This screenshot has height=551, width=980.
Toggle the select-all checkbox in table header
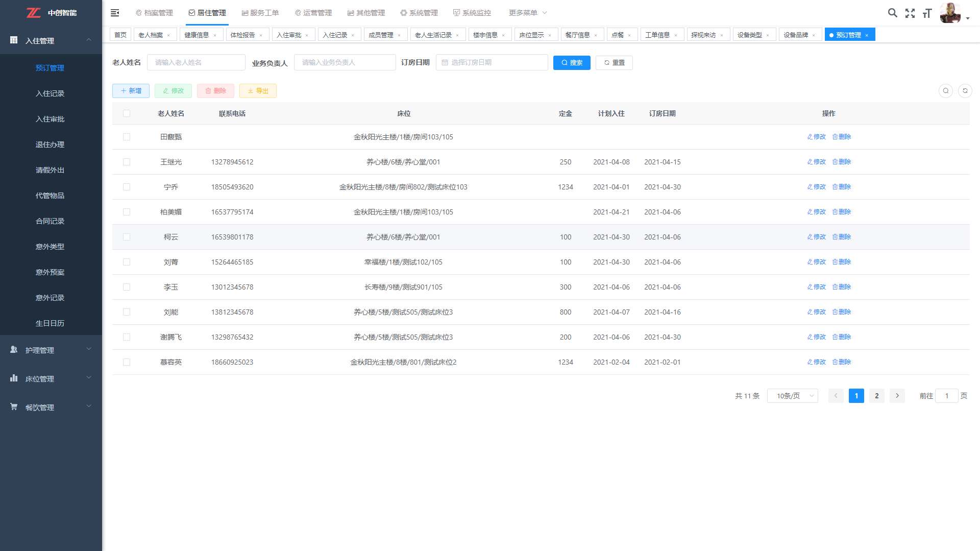pyautogui.click(x=127, y=113)
